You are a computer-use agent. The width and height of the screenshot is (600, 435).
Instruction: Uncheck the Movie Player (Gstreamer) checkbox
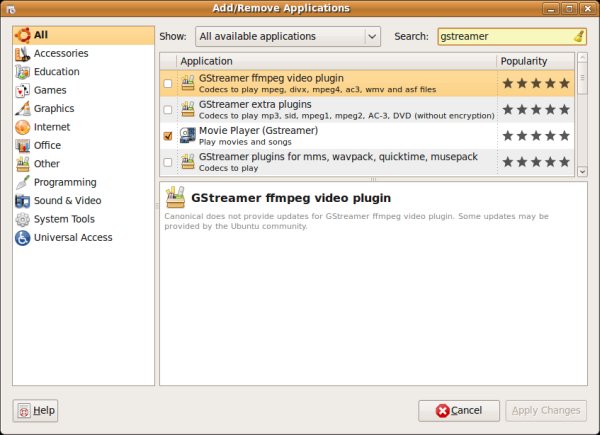(x=168, y=136)
